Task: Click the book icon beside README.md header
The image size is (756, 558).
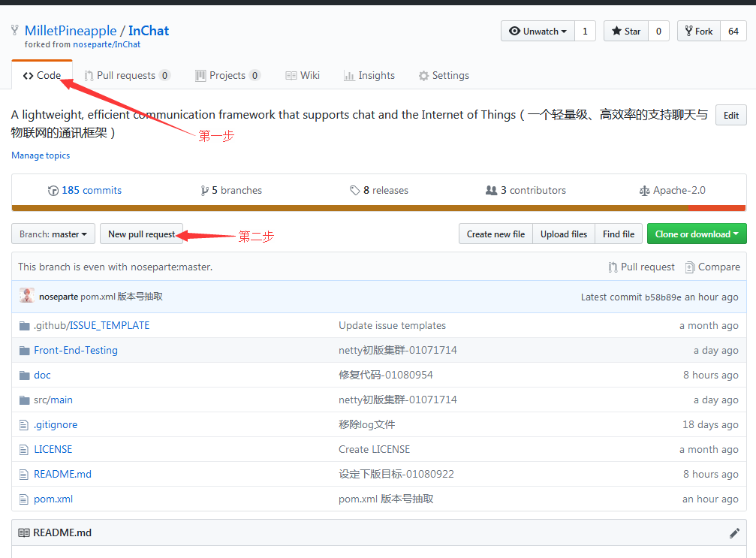Action: point(23,532)
